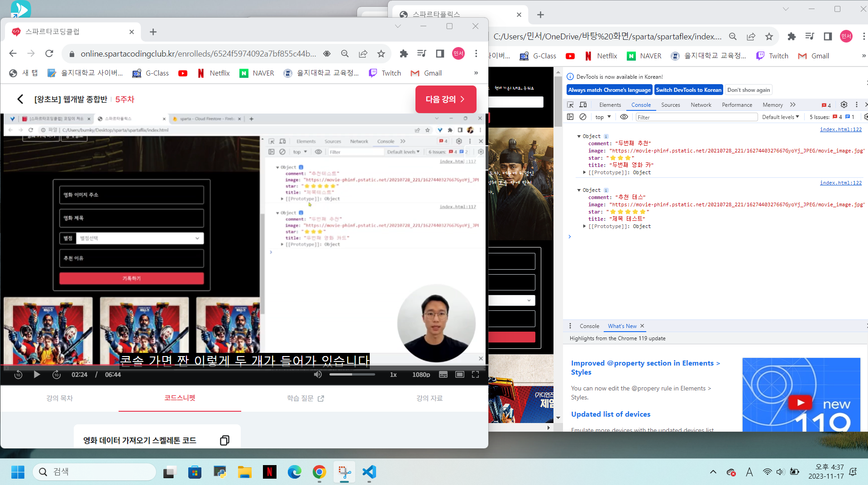Click Always match Chrome's language

(609, 90)
